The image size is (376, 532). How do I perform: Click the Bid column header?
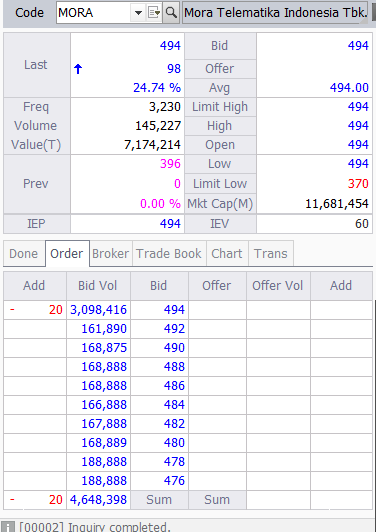point(159,285)
